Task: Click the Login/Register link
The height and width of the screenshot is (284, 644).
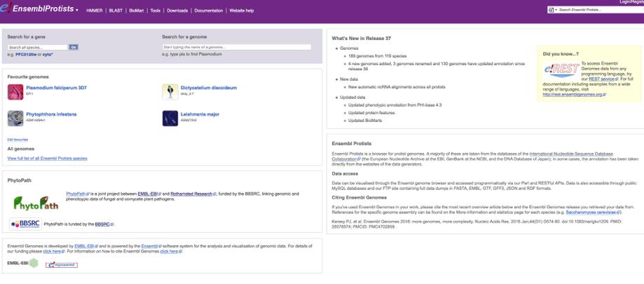Action: point(633,2)
